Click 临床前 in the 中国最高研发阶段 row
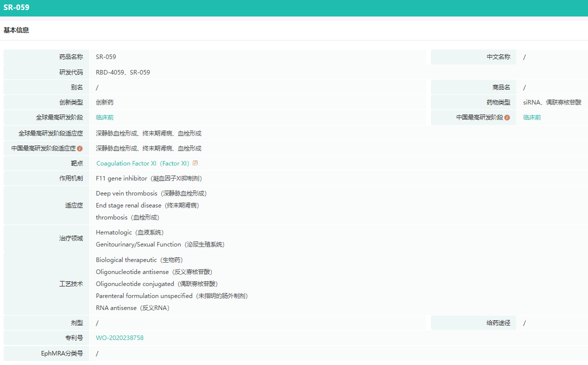This screenshot has height=365, width=588. point(532,117)
